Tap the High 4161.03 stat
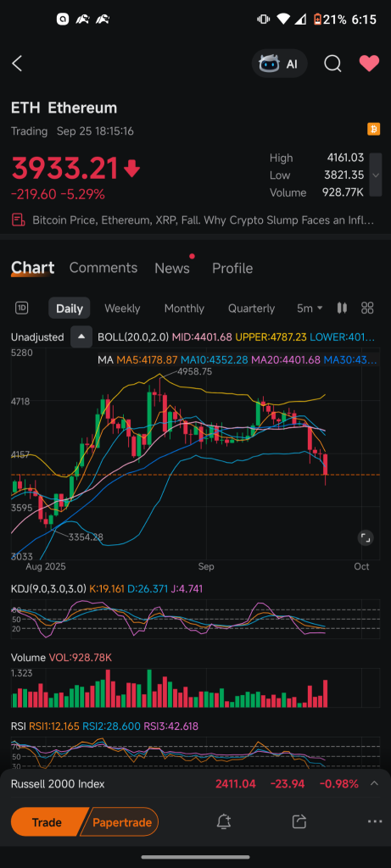This screenshot has width=391, height=868. click(317, 158)
